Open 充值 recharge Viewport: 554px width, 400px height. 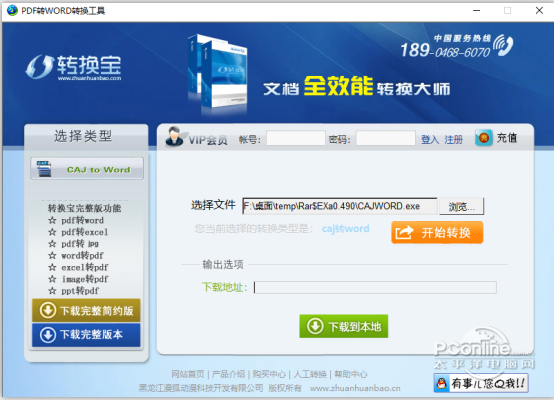[x=507, y=137]
